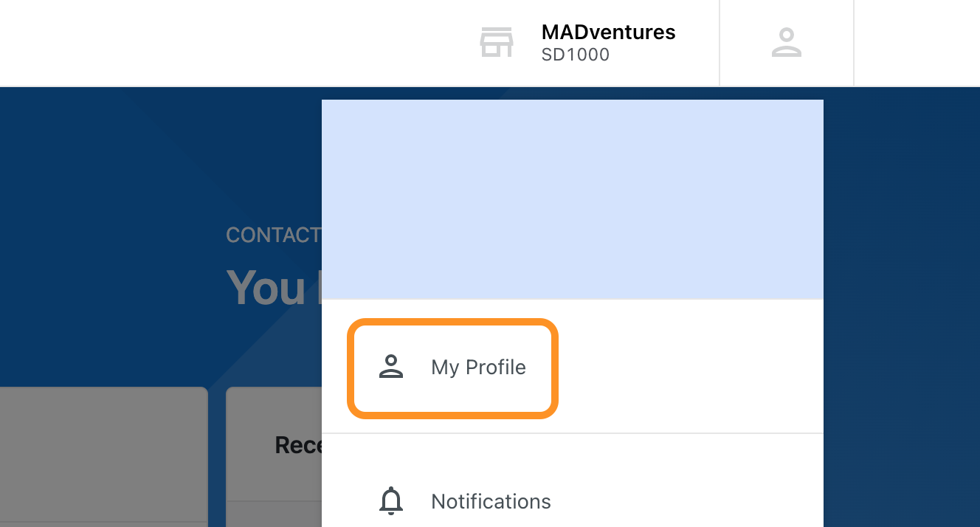Click the person icon next to My Profile
This screenshot has width=980, height=527.
(391, 367)
